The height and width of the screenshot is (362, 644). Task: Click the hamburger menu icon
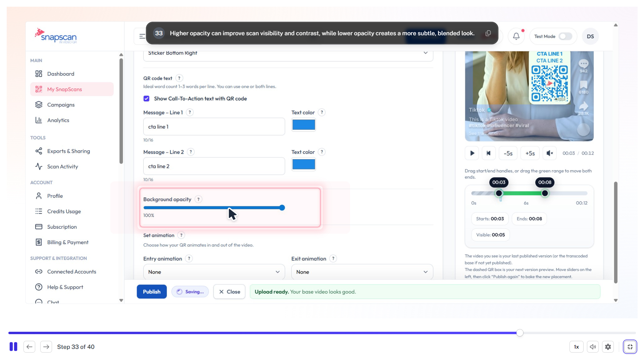(x=142, y=36)
